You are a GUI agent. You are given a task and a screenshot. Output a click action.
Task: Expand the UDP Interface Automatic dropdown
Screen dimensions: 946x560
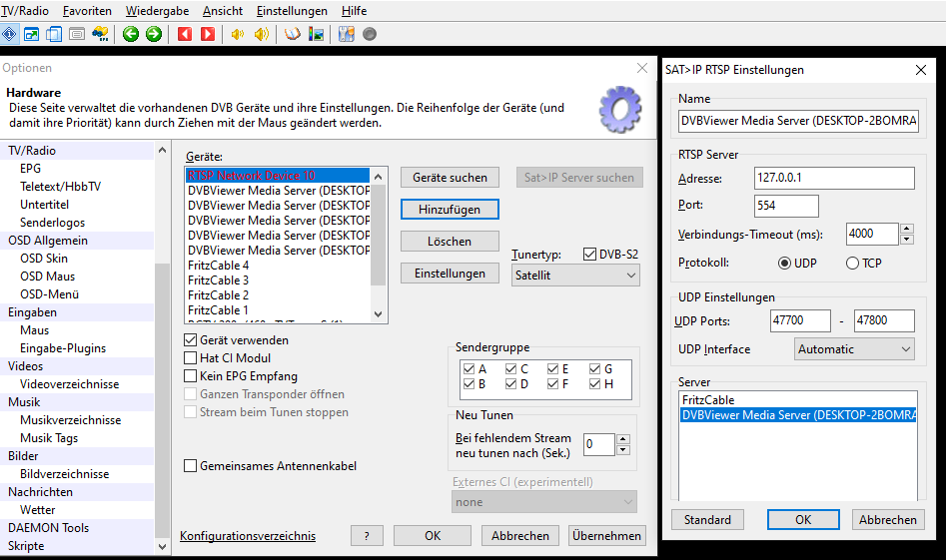[855, 349]
